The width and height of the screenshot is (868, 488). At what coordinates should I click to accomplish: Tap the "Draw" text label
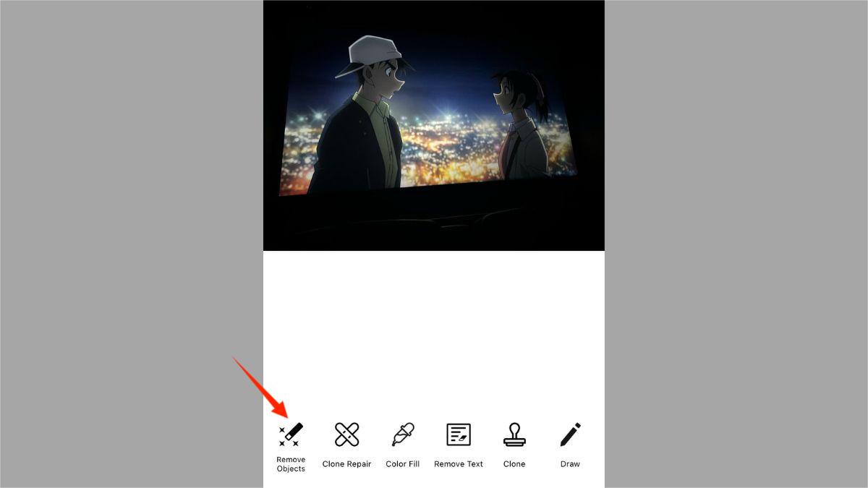point(570,464)
